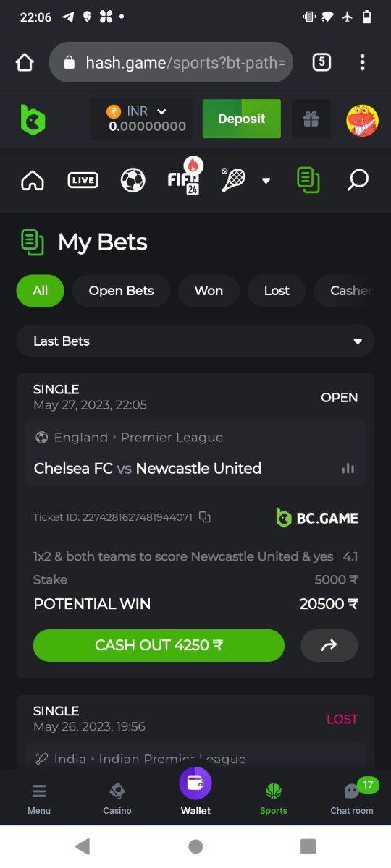Open the LIVE matches icon
This screenshot has width=391, height=868.
[83, 180]
